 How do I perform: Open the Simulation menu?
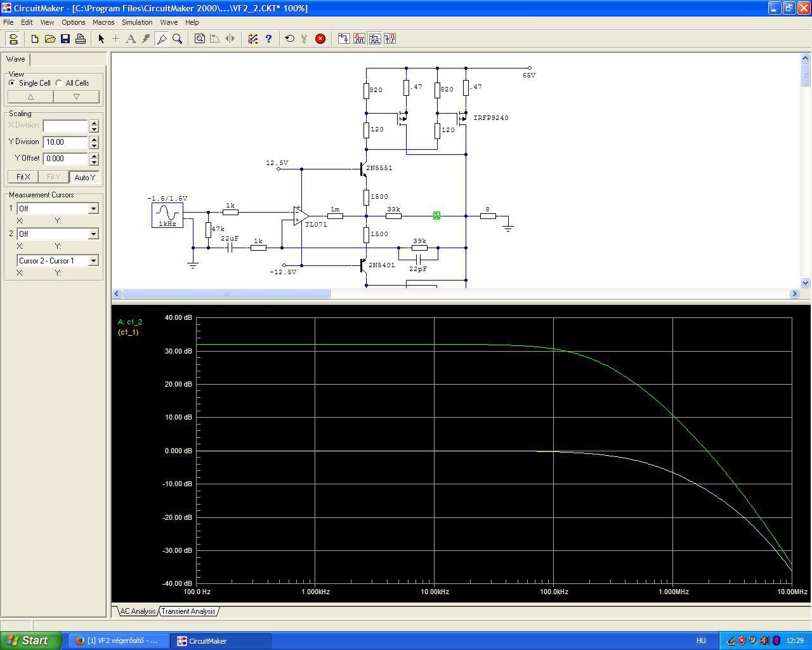click(137, 22)
